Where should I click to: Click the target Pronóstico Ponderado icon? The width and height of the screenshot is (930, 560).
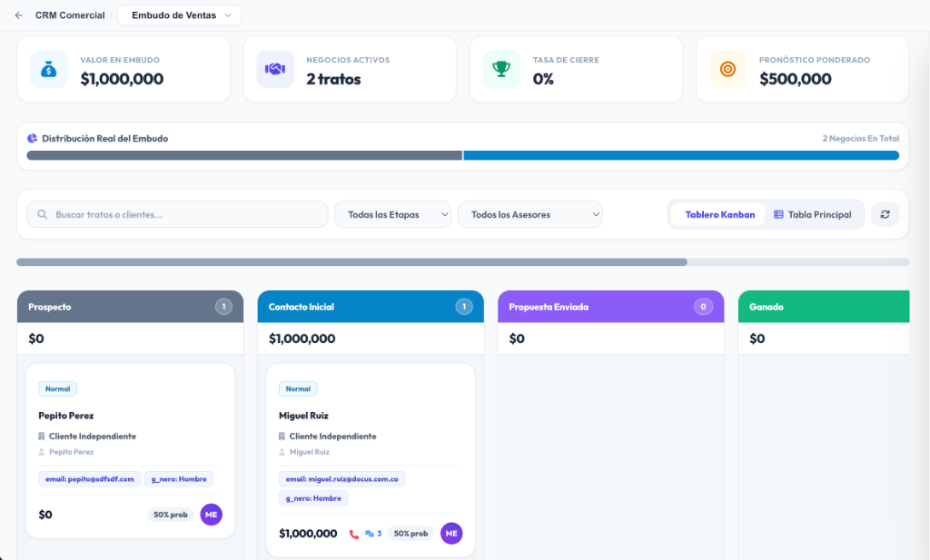727,69
